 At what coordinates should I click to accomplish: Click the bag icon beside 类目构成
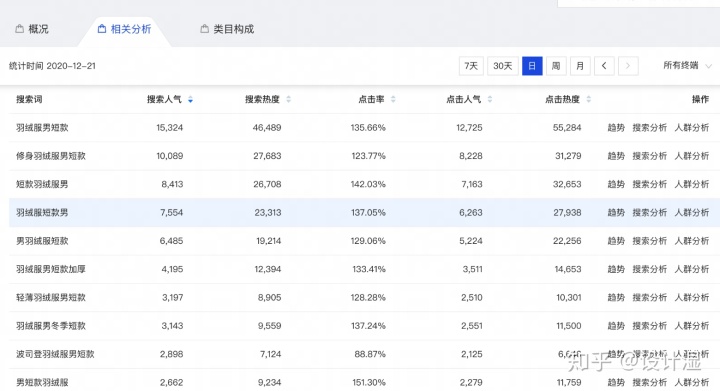pos(205,29)
